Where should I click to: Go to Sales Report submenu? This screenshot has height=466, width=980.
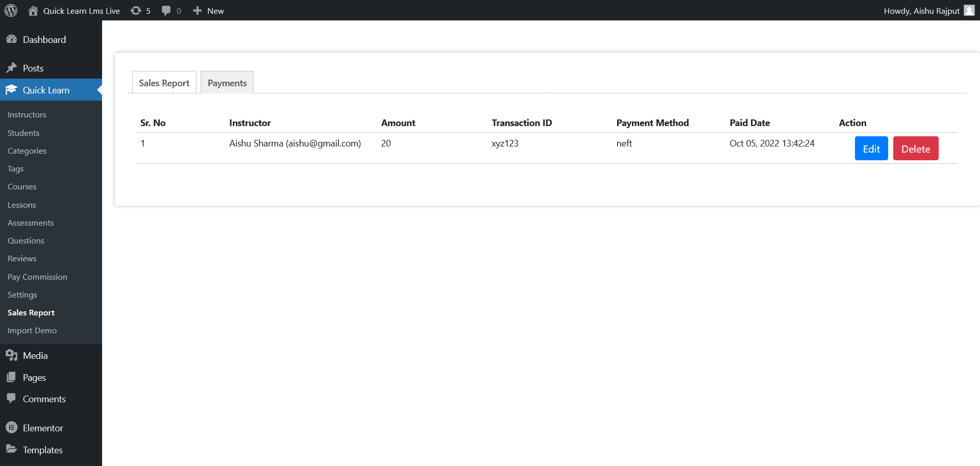click(x=31, y=312)
